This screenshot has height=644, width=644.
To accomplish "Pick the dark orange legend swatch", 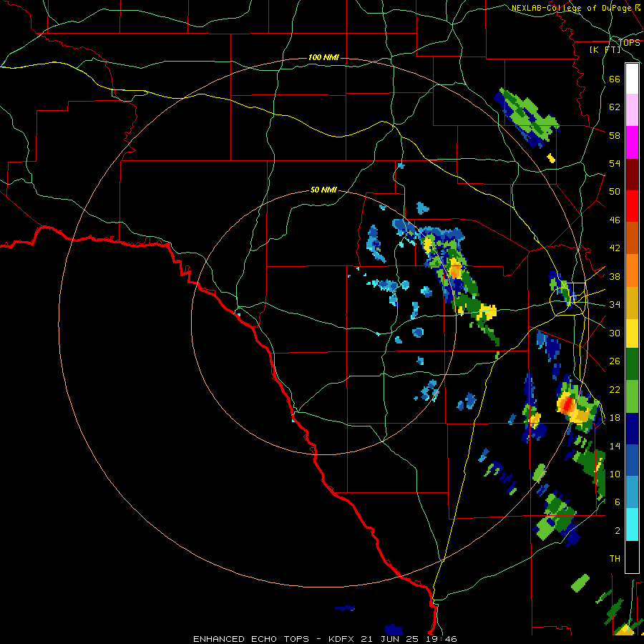I will (x=632, y=238).
